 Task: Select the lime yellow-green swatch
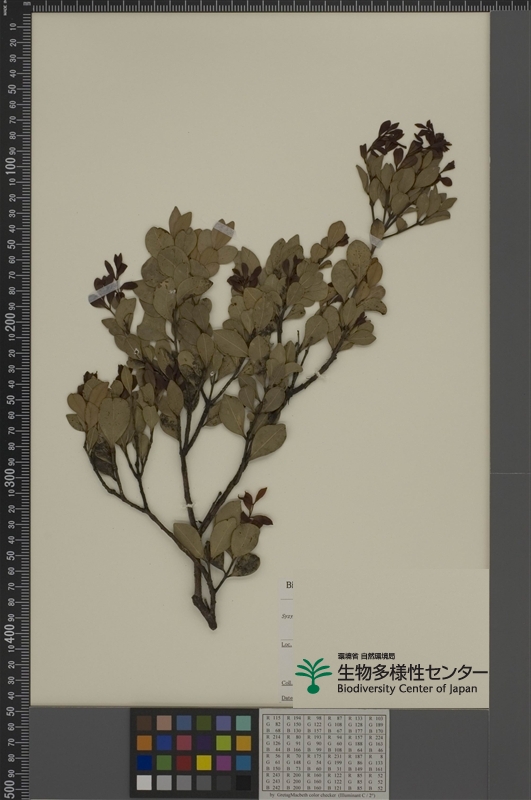click(x=223, y=743)
